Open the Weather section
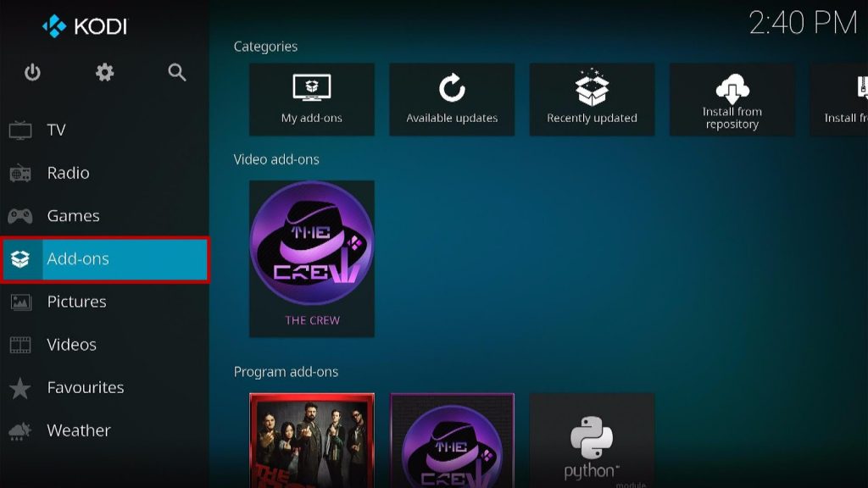This screenshot has height=488, width=868. (x=104, y=430)
